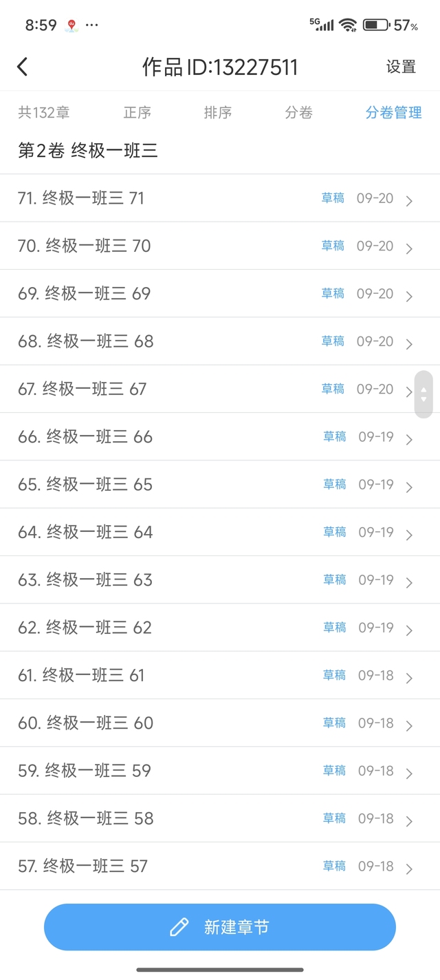The height and width of the screenshot is (980, 440).
Task: Expand chapter 71 using its chevron arrow
Action: (x=409, y=201)
